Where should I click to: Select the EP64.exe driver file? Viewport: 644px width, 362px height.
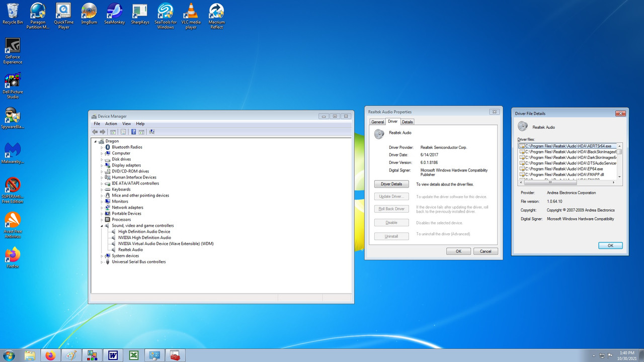[x=564, y=169]
